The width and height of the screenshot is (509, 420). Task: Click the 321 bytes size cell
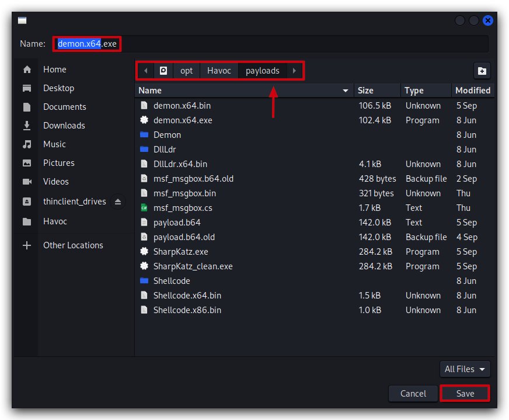[x=376, y=193]
